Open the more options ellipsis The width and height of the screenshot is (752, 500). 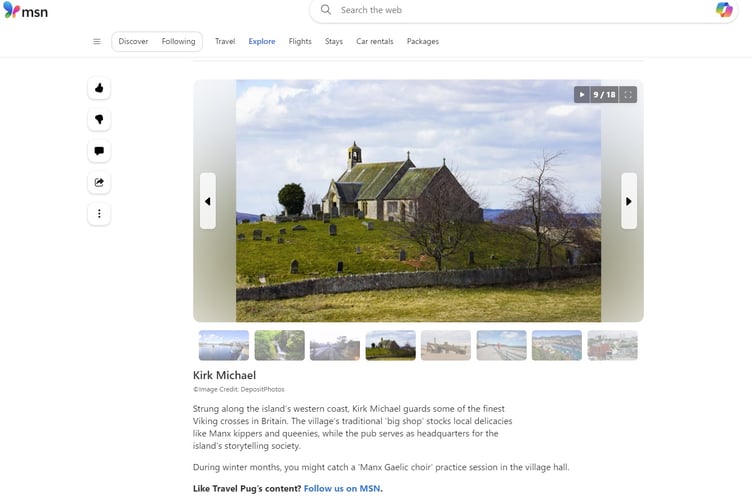pos(99,214)
